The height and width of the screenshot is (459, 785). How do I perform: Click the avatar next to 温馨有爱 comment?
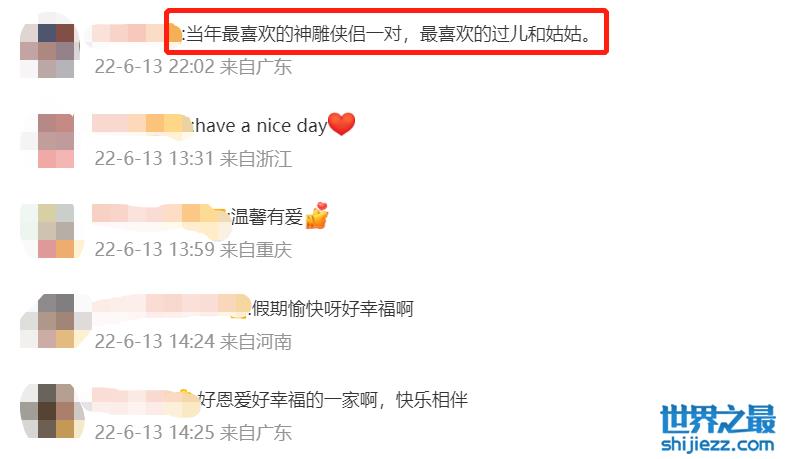[49, 231]
